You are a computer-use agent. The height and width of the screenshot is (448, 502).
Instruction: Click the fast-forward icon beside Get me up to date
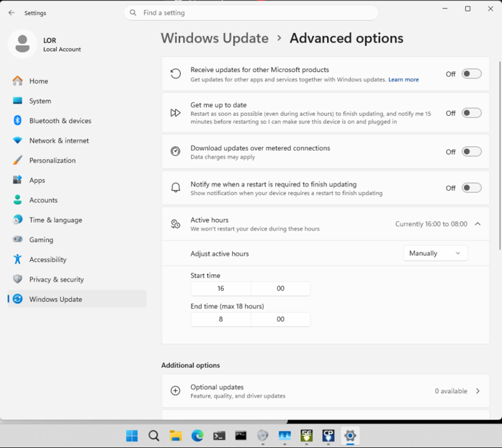click(x=176, y=113)
